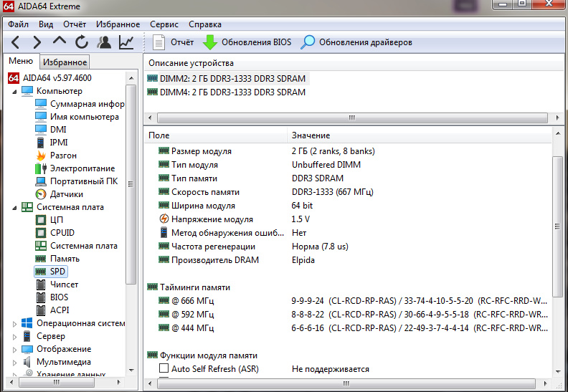Switch to the Меню sidebar tab
The height and width of the screenshot is (392, 568).
(x=21, y=61)
